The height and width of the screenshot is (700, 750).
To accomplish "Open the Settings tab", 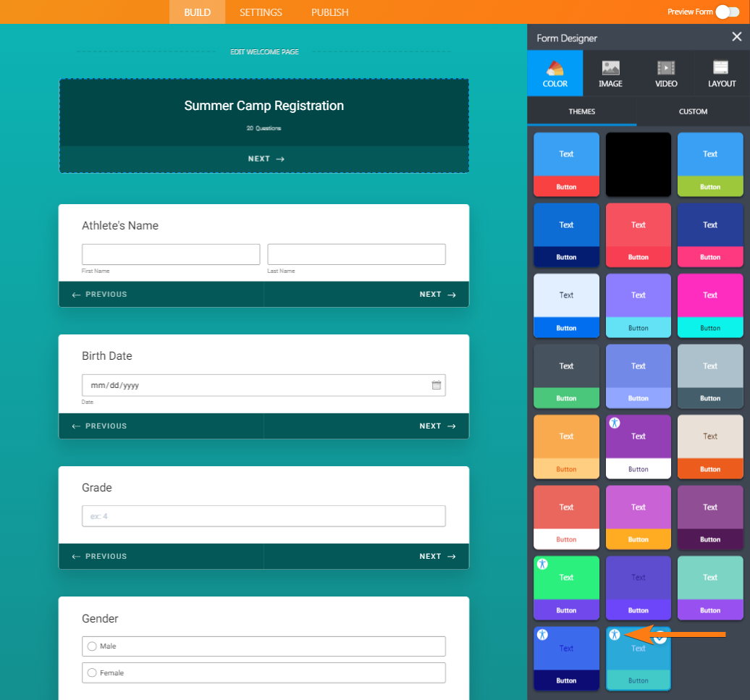I will coord(261,12).
